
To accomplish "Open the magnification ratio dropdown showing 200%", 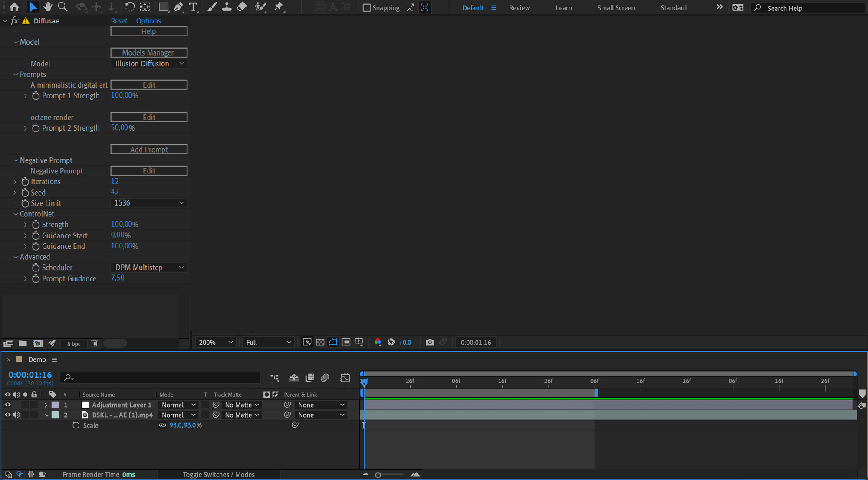I will click(x=215, y=342).
